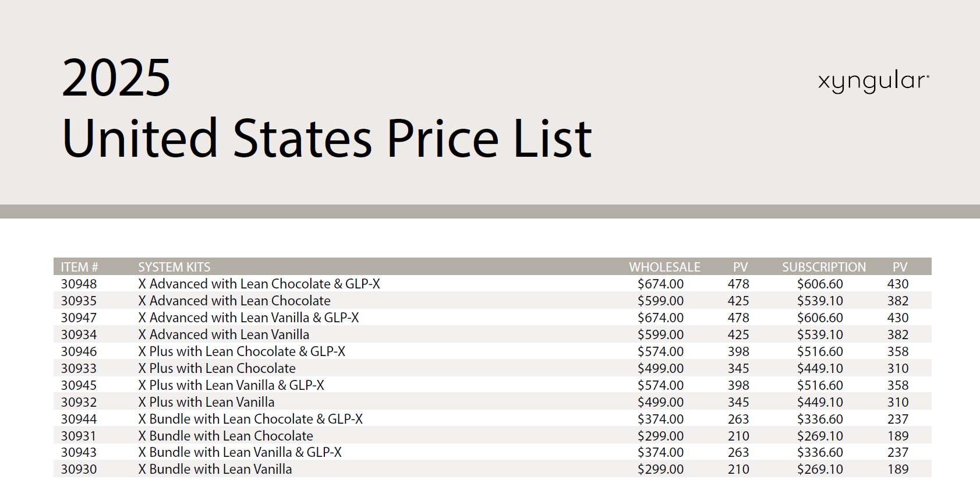Select the '2025' heading text
The image size is (980, 486).
click(x=116, y=78)
